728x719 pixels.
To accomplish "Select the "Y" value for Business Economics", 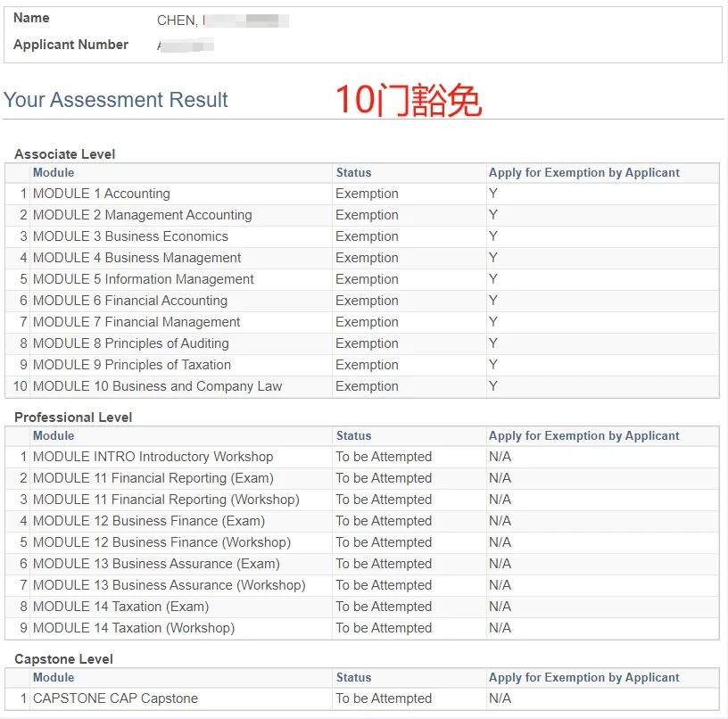I will 493,236.
